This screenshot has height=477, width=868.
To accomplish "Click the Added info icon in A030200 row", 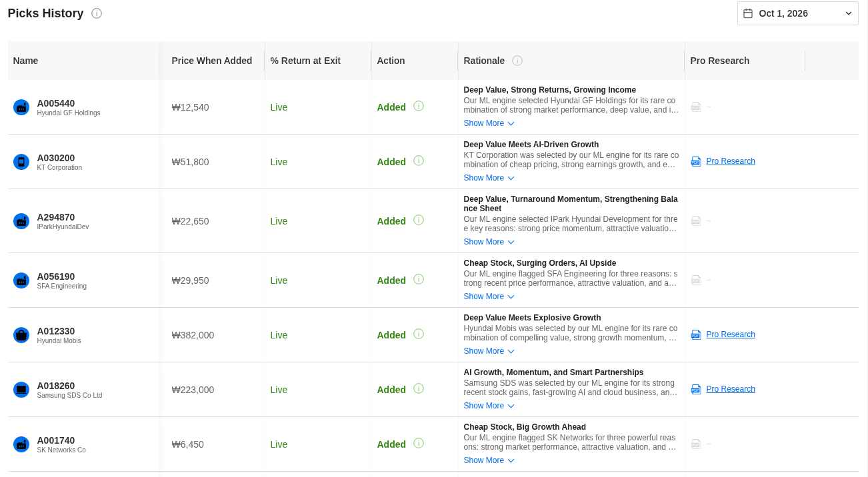I will point(419,161).
